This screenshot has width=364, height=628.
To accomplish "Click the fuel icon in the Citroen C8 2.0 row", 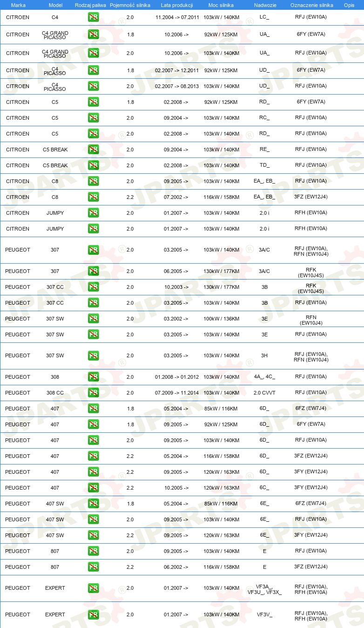I will click(94, 182).
